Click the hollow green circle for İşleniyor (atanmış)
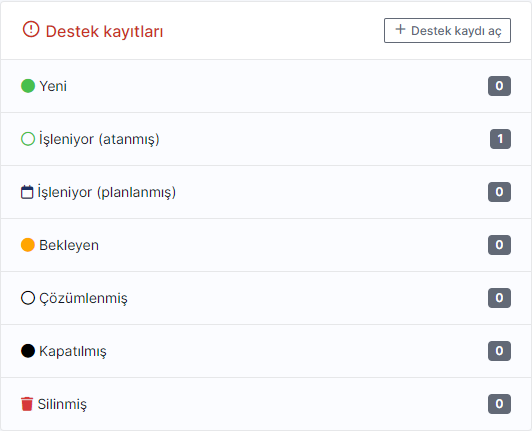This screenshot has height=431, width=532. pyautogui.click(x=28, y=139)
